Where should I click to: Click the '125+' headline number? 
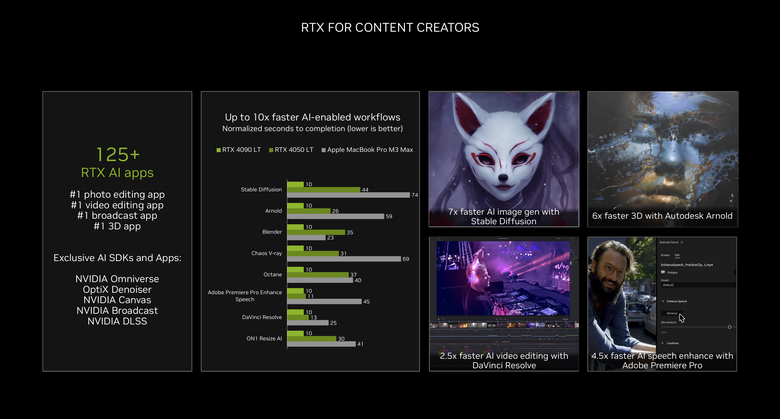(x=117, y=155)
